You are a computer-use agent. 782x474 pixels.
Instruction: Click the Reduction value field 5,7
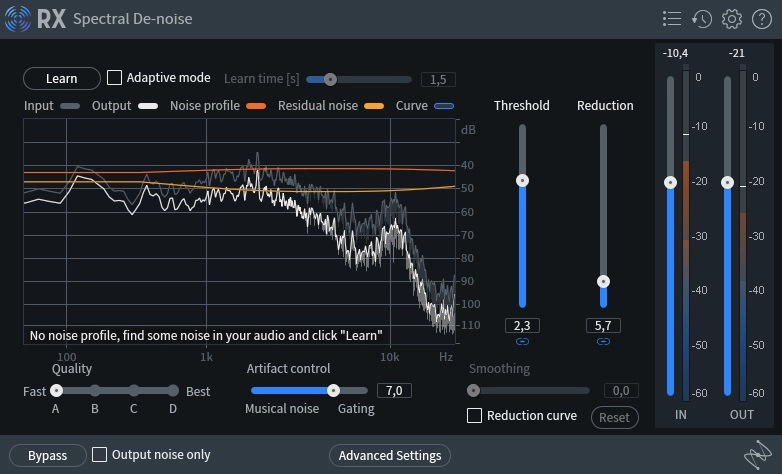(603, 326)
